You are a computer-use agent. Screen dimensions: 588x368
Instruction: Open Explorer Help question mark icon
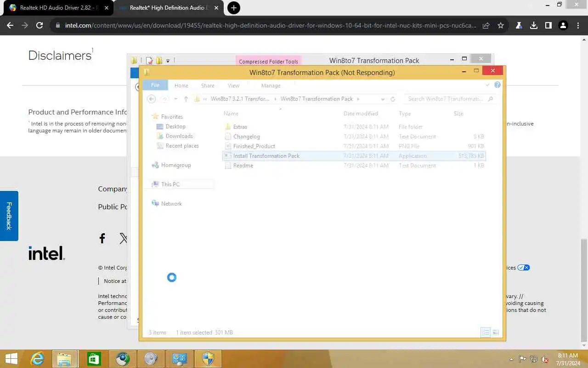497,85
